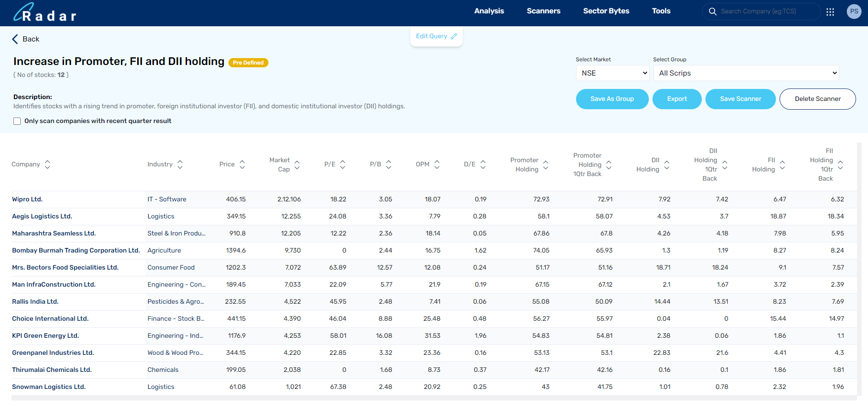Click the vertical table scrollbar

coord(859,269)
